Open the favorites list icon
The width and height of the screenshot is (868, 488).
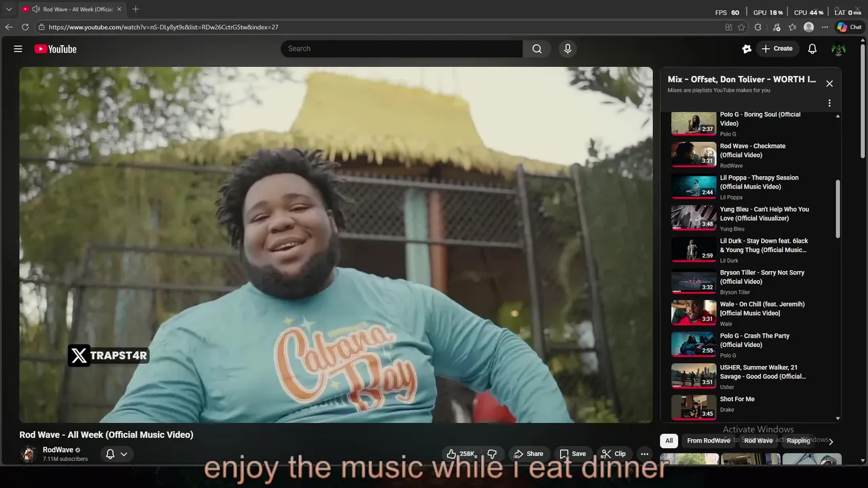(792, 27)
